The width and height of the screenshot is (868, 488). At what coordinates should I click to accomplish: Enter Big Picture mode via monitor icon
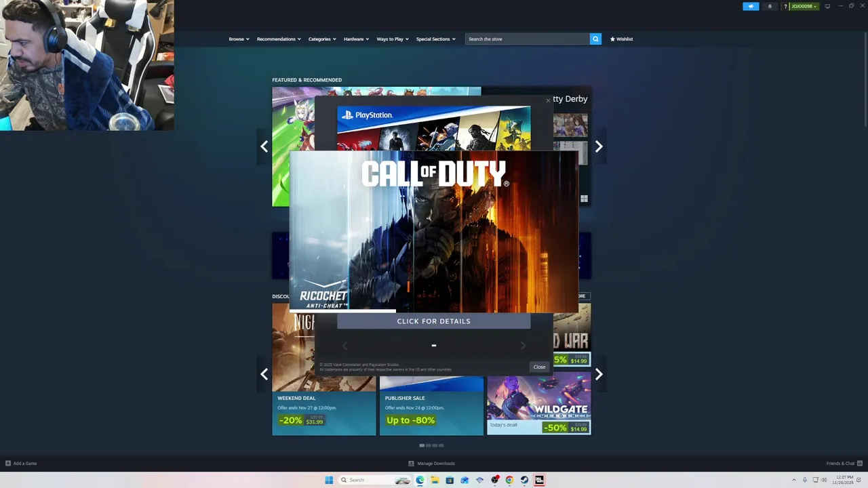(x=827, y=6)
